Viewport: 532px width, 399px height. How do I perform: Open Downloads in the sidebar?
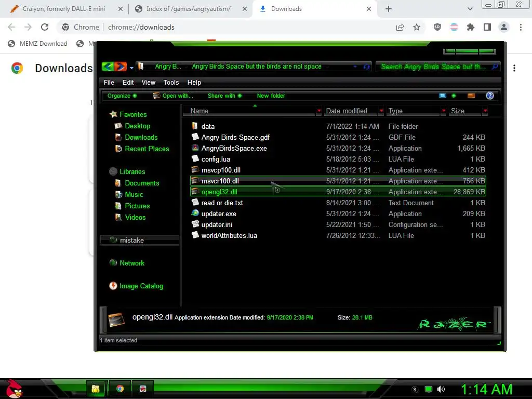(x=141, y=137)
